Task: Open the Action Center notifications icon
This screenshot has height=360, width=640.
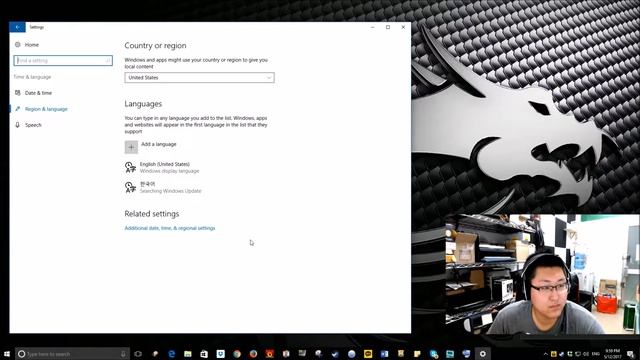Action: tap(631, 354)
